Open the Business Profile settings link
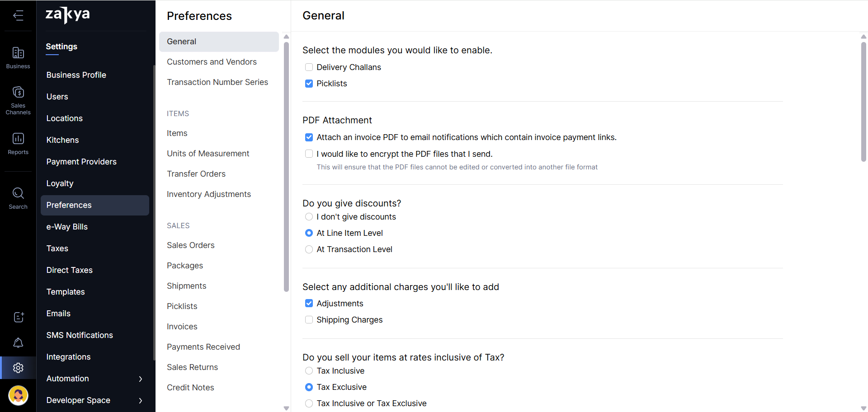 [x=76, y=75]
